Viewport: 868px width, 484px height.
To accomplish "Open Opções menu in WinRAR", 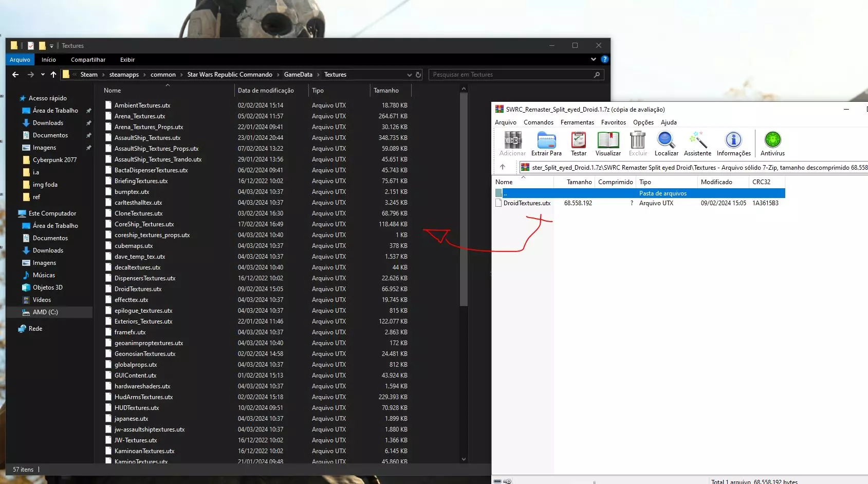I will [x=643, y=122].
